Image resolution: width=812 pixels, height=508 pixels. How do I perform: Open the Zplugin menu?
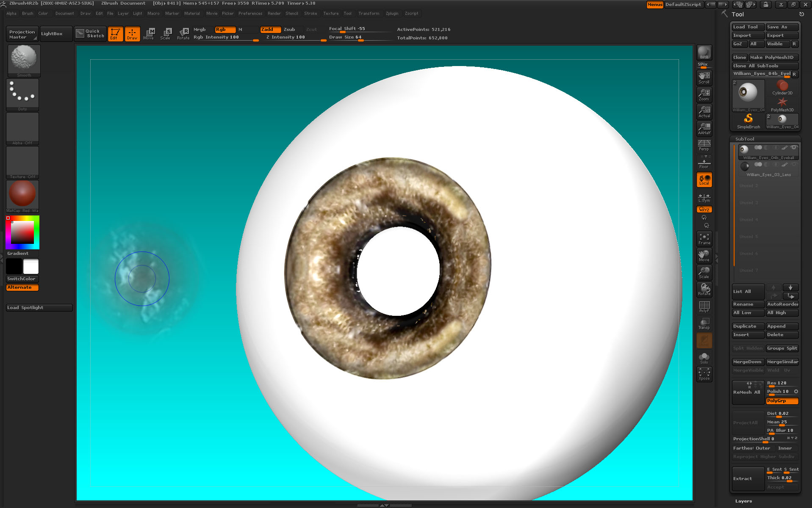point(392,13)
